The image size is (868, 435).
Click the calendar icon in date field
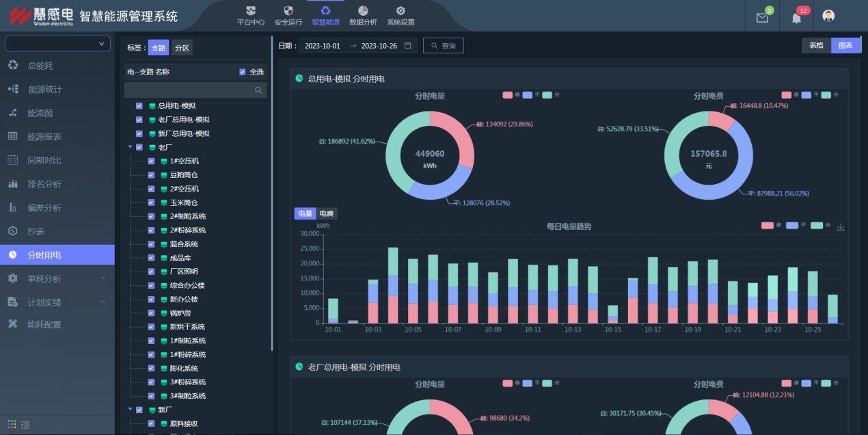(408, 46)
